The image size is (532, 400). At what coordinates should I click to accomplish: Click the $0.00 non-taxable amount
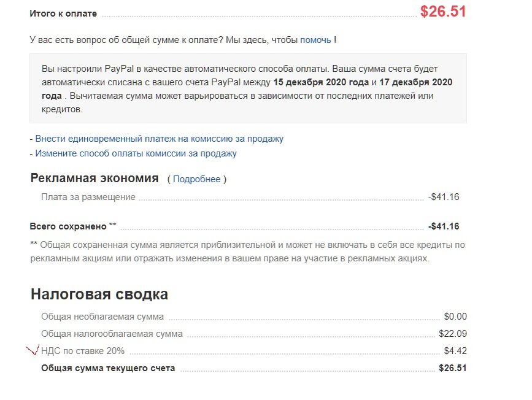click(455, 317)
